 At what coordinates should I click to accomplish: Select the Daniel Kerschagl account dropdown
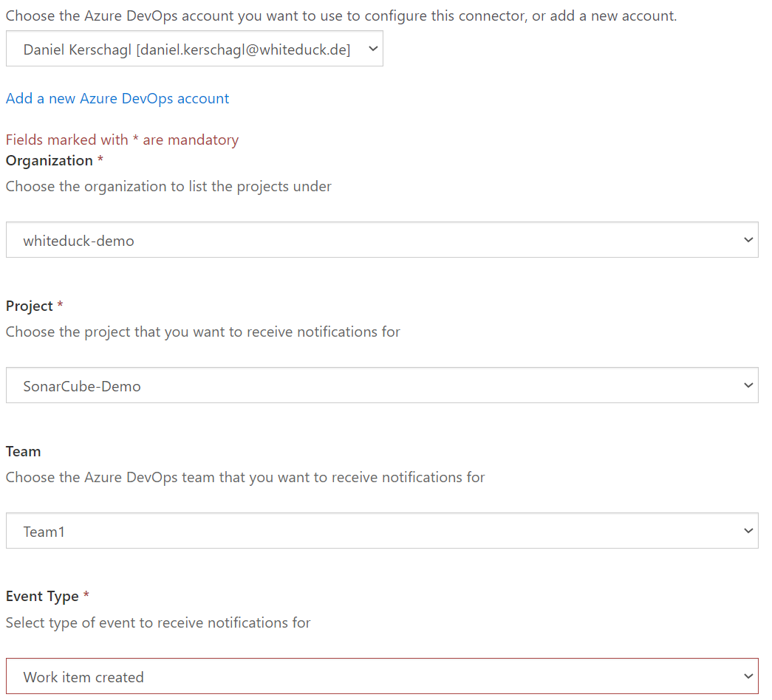click(x=194, y=49)
